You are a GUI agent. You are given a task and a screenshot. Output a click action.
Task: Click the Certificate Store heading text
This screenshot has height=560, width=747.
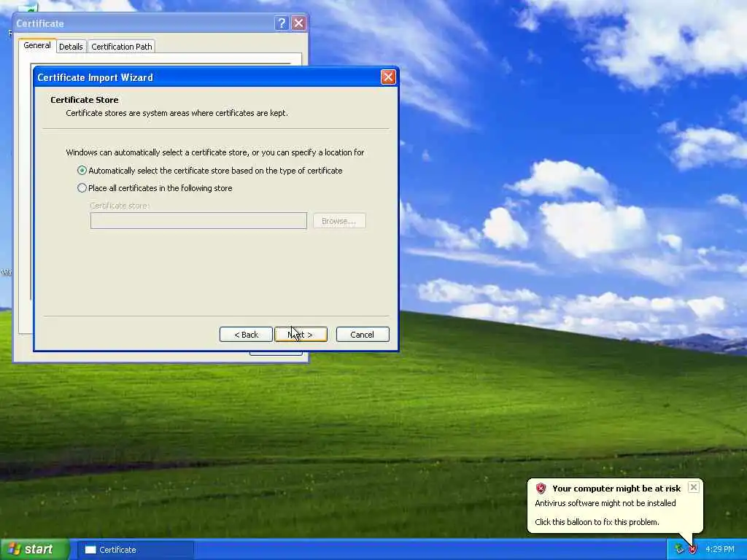(85, 100)
